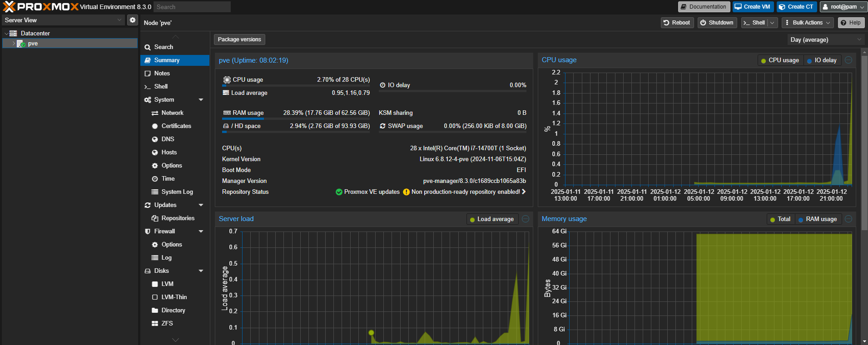The width and height of the screenshot is (868, 345).
Task: Click the LVM-Thin outline square icon
Action: (x=155, y=297)
